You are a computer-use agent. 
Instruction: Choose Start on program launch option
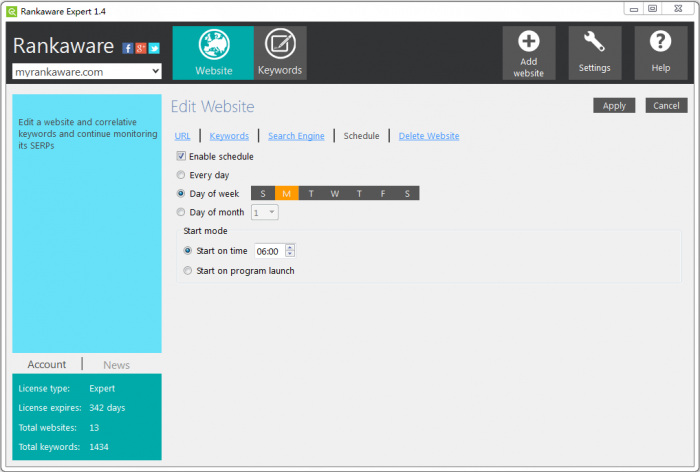pyautogui.click(x=188, y=271)
